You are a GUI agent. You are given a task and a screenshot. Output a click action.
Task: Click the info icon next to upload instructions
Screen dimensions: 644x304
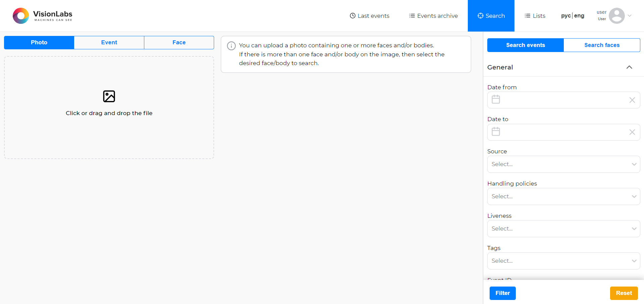pyautogui.click(x=232, y=46)
